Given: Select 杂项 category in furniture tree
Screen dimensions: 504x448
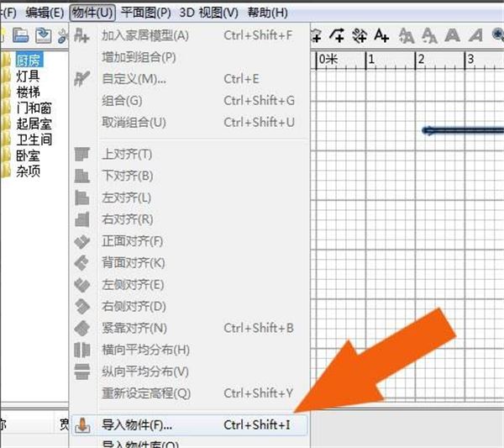Looking at the screenshot, I should pos(28,171).
